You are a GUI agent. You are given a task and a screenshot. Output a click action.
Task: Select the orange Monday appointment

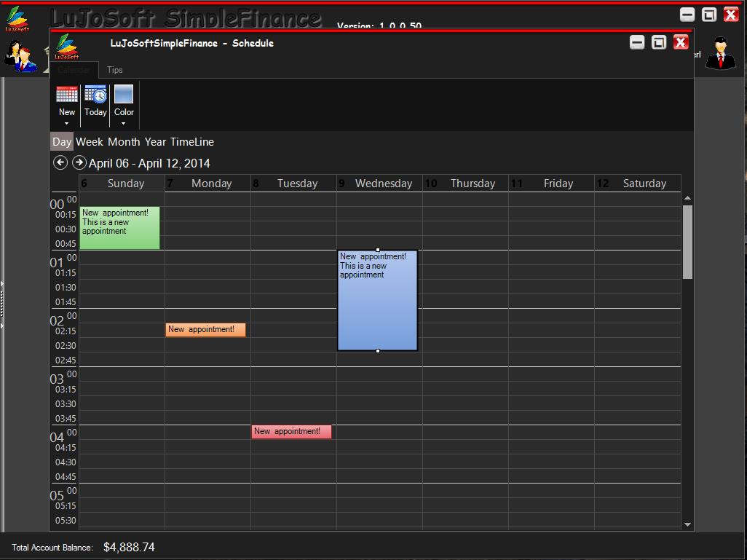click(205, 329)
